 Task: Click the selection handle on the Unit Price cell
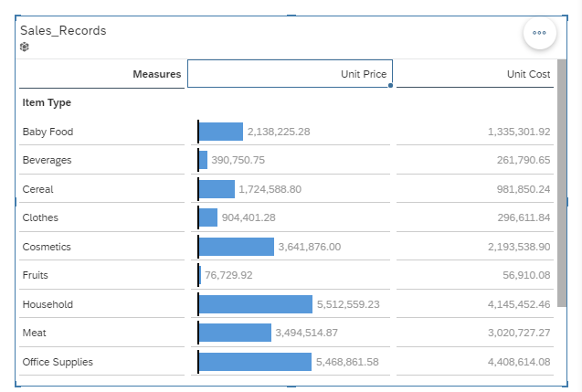click(391, 87)
